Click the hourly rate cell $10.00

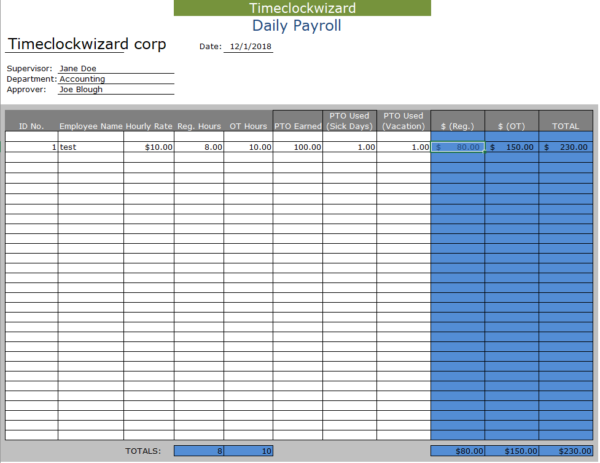(x=149, y=147)
